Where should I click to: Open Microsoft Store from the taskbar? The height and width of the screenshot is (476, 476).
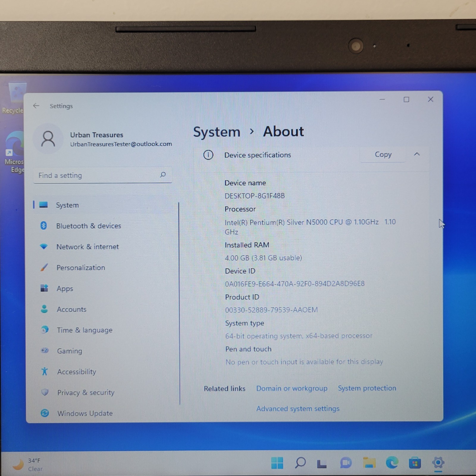coord(415,463)
